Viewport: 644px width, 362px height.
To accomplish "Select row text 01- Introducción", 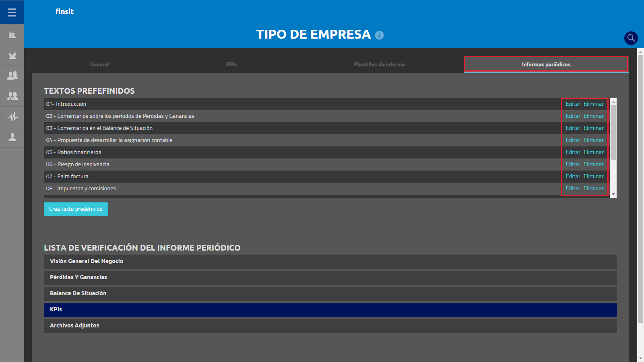I will [66, 104].
